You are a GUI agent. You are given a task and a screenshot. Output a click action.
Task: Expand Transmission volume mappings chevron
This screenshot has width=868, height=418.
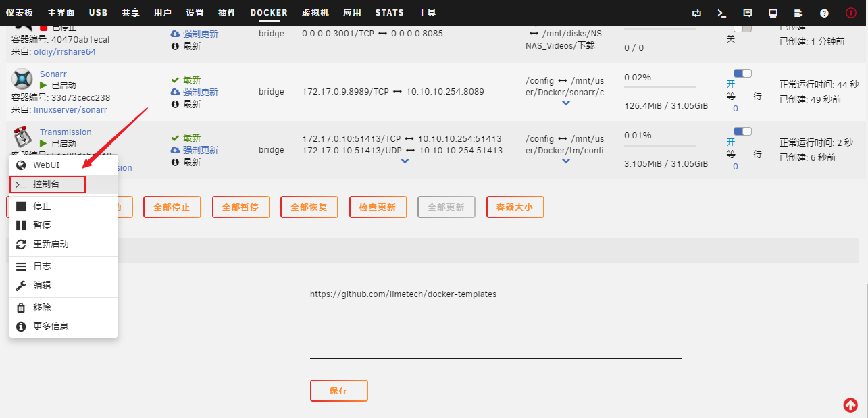pos(566,161)
